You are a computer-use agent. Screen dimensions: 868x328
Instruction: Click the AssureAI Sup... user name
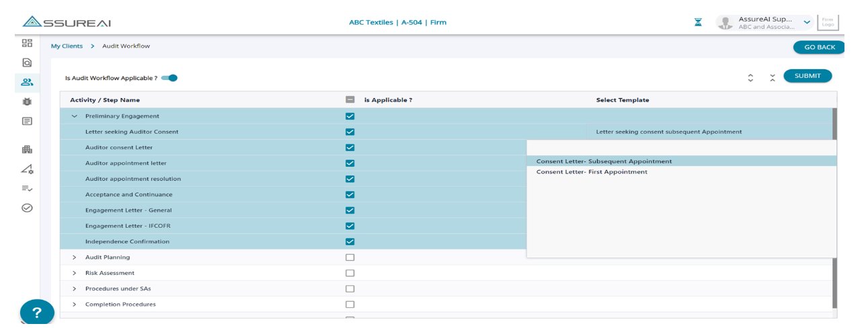pos(765,19)
